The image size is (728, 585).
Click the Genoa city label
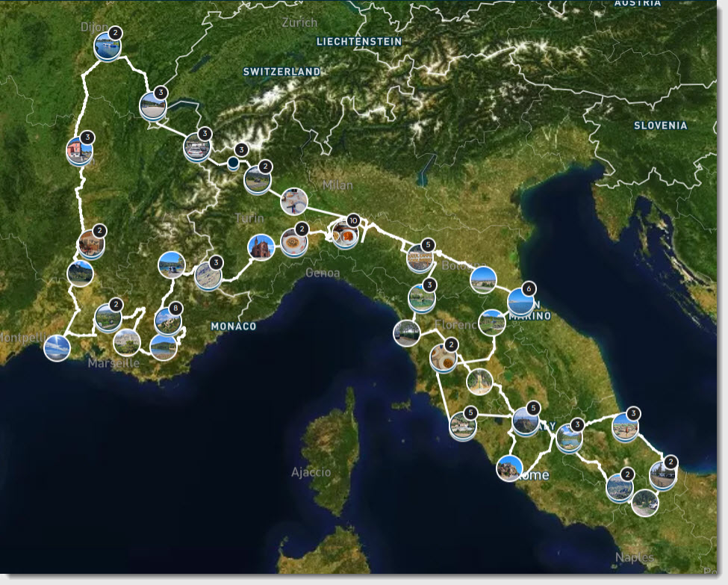click(x=323, y=273)
